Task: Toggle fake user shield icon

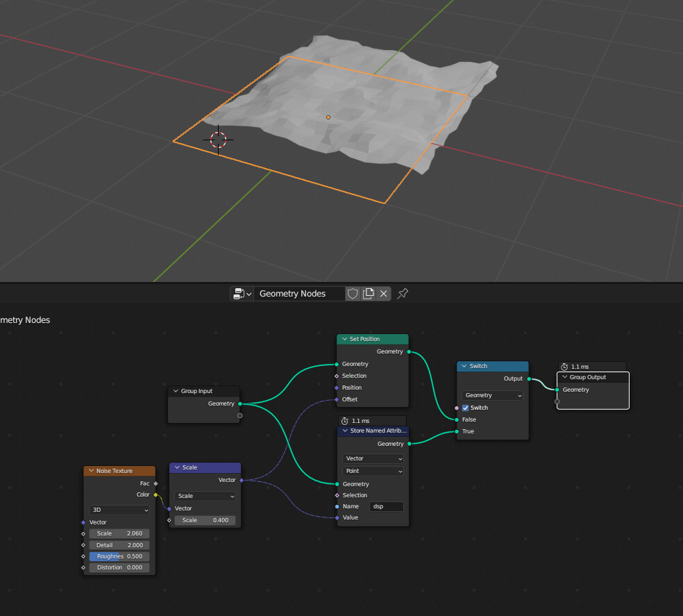Action: coord(353,294)
